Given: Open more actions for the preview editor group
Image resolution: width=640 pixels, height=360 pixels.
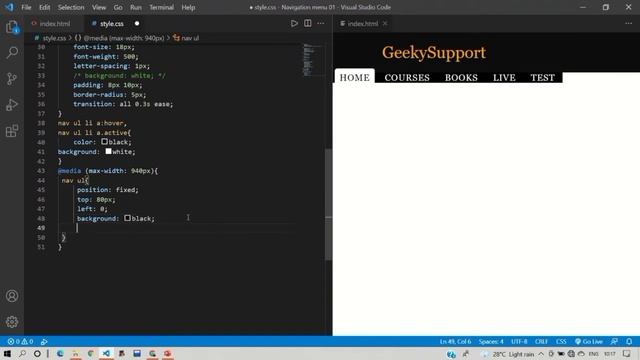Looking at the screenshot, I should point(628,23).
